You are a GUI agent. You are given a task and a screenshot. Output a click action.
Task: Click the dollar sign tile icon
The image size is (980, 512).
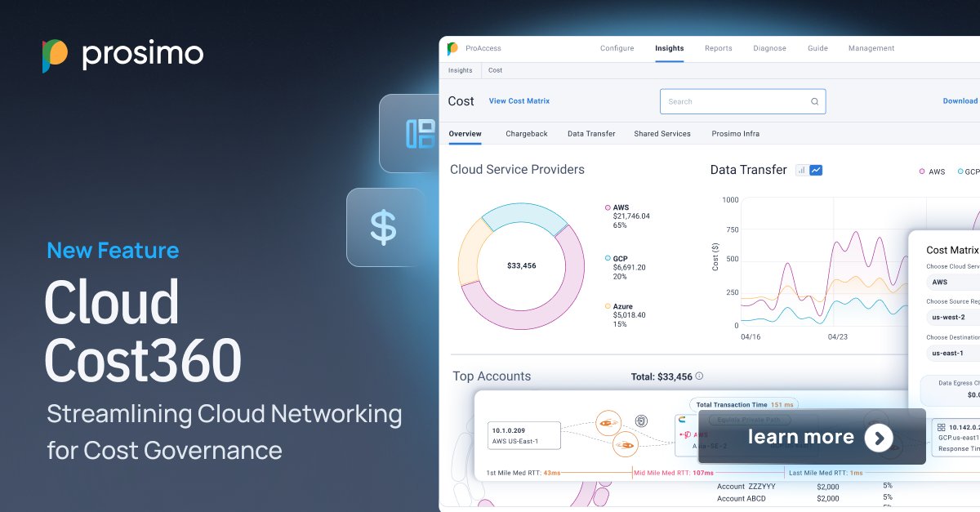click(383, 227)
